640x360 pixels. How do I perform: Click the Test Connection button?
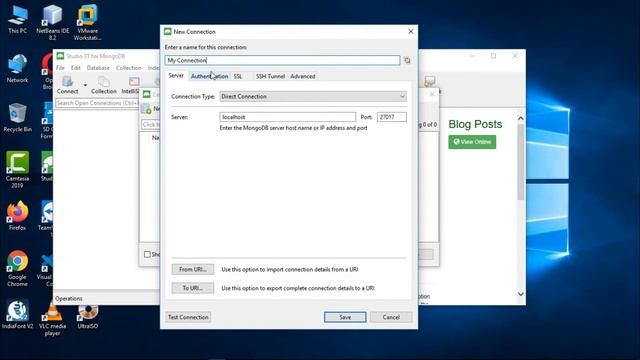[x=188, y=317]
